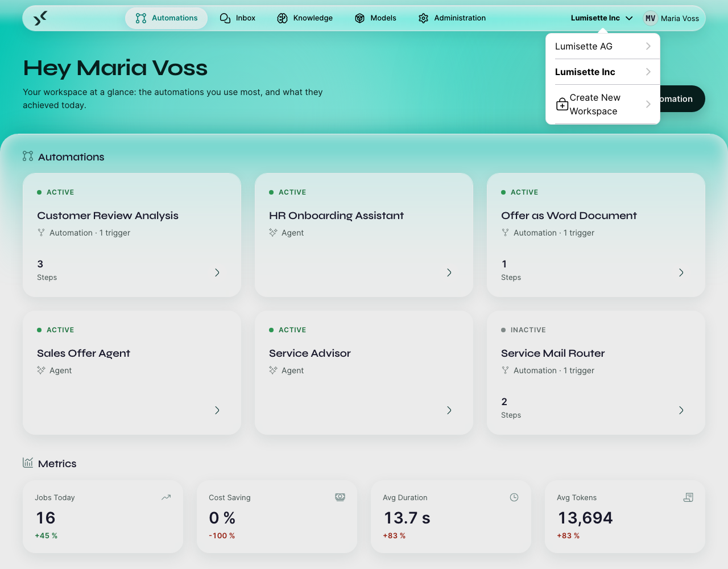Viewport: 728px width, 569px height.
Task: Click the arrow on HR Onboarding Assistant card
Action: click(449, 273)
